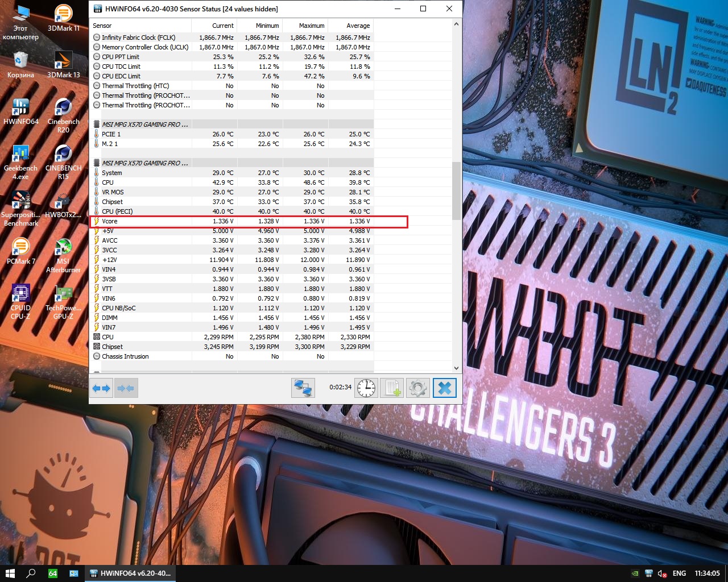728x582 pixels.
Task: Select the CPU TDC Limit sensor
Action: point(231,66)
